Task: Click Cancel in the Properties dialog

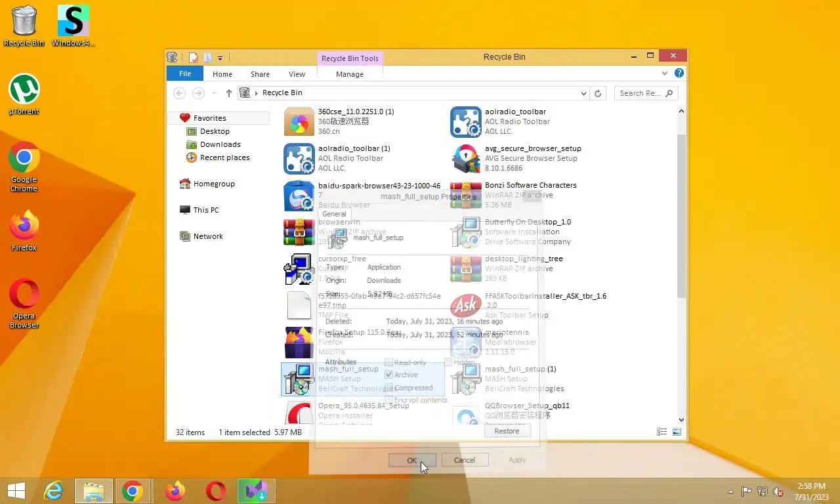Action: click(x=465, y=460)
